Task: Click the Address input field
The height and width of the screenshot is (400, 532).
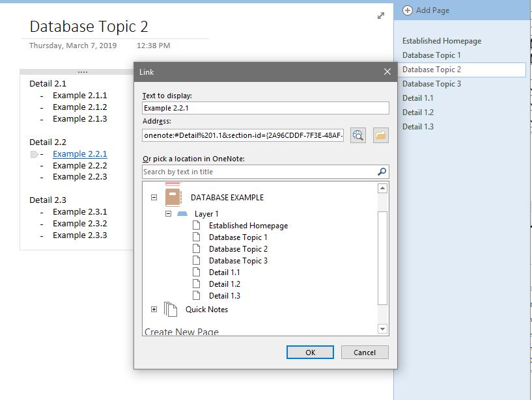Action: 244,135
